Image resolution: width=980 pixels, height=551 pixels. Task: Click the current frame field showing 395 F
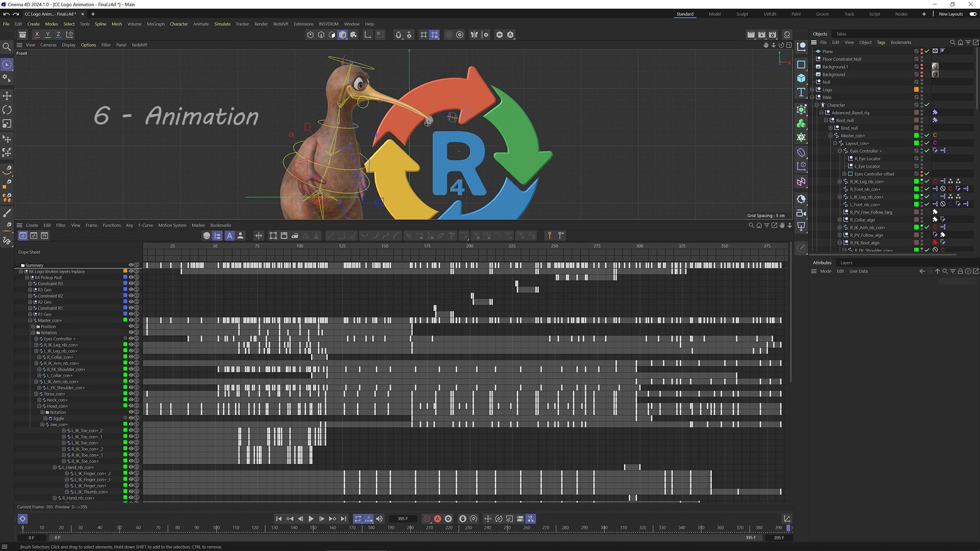(x=402, y=519)
